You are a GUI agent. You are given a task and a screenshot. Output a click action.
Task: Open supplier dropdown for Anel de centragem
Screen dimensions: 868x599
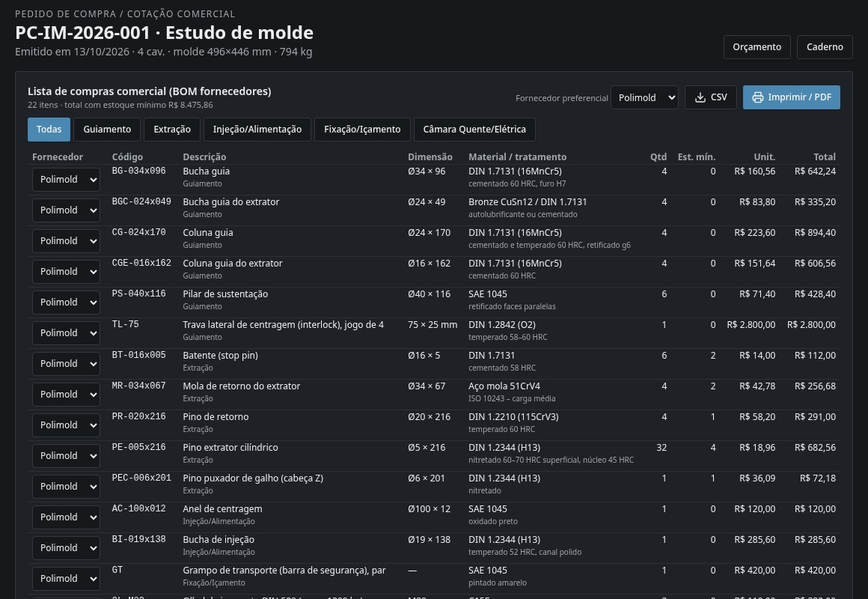66,517
